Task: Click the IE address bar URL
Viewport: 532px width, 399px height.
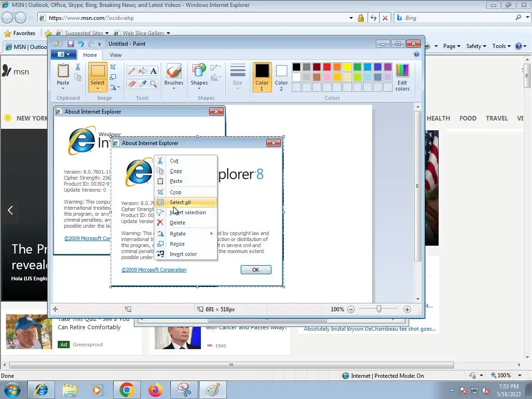Action: click(x=91, y=18)
